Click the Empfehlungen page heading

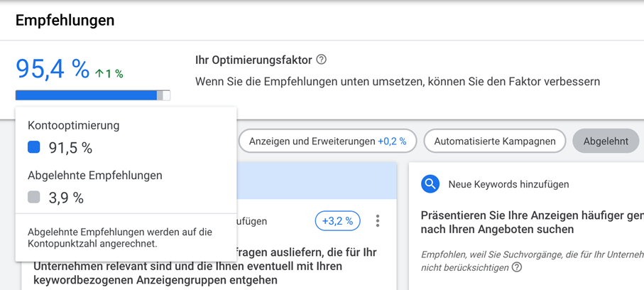coord(65,21)
